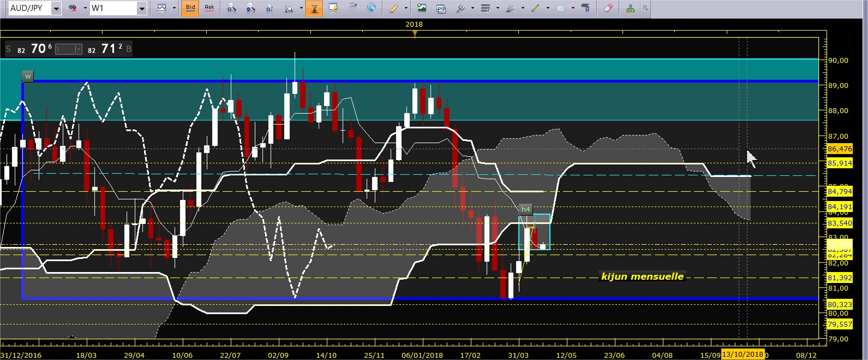868x360 pixels.
Task: Click the 'kijun mensuelle' text label
Action: (642, 276)
